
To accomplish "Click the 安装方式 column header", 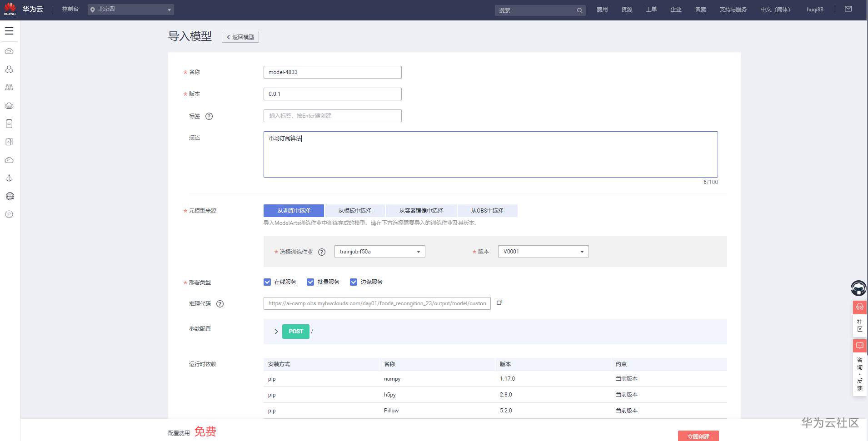I will click(279, 364).
